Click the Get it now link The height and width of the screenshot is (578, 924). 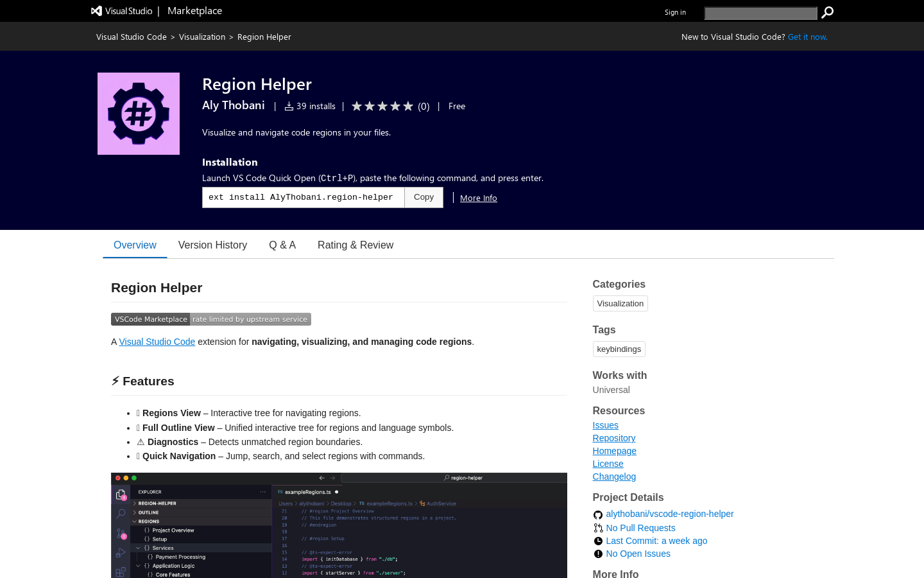pyautogui.click(x=808, y=37)
